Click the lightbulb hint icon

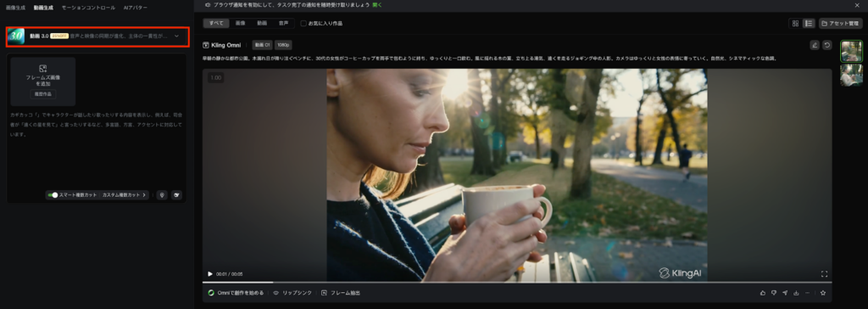[162, 195]
